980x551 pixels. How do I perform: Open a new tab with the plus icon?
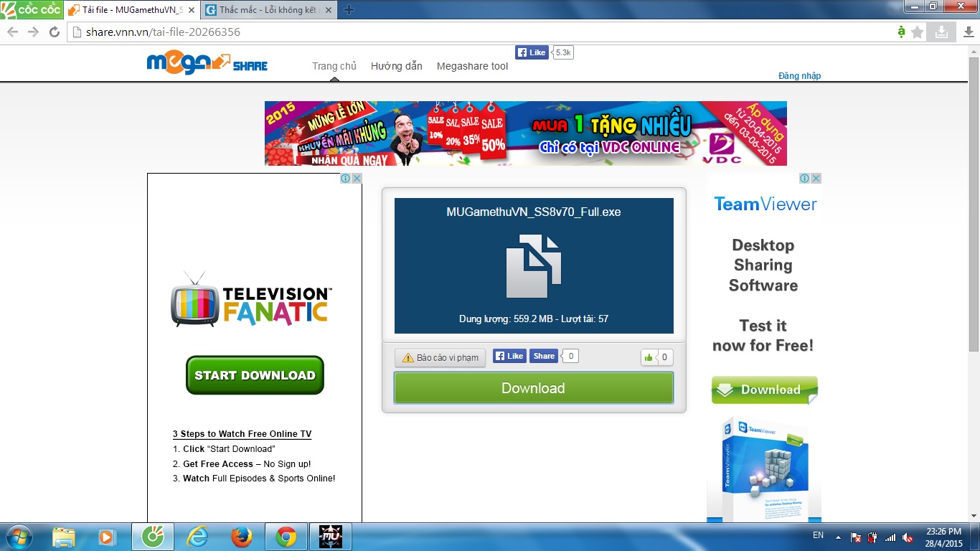click(x=349, y=10)
